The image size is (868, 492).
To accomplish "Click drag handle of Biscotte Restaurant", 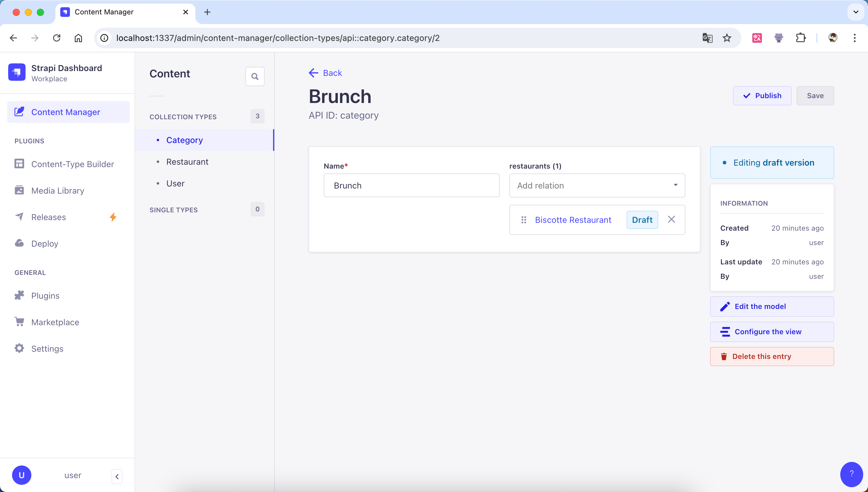I will 524,220.
